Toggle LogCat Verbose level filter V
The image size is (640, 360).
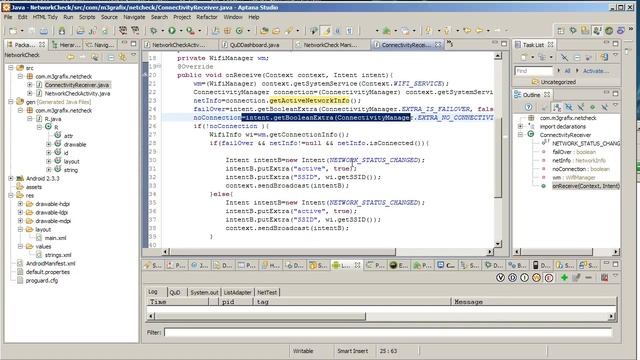(x=500, y=278)
